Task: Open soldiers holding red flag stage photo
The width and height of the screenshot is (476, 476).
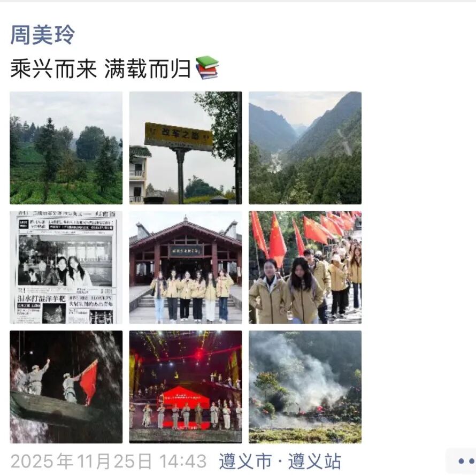Action: click(66, 387)
